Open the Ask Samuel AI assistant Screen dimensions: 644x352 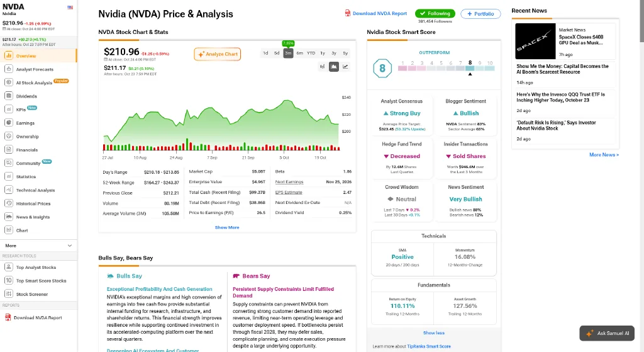[x=607, y=333]
